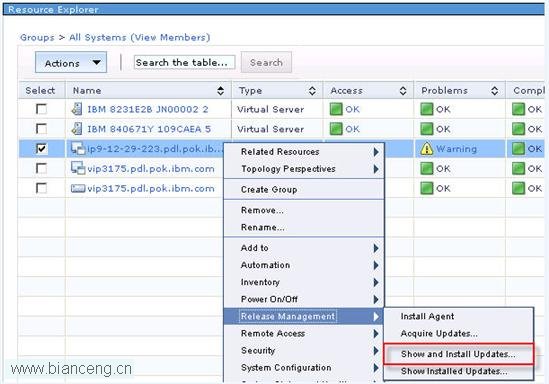
Task: Select checkbox for IBM 8231E2B JN00002 2
Action: tap(41, 109)
